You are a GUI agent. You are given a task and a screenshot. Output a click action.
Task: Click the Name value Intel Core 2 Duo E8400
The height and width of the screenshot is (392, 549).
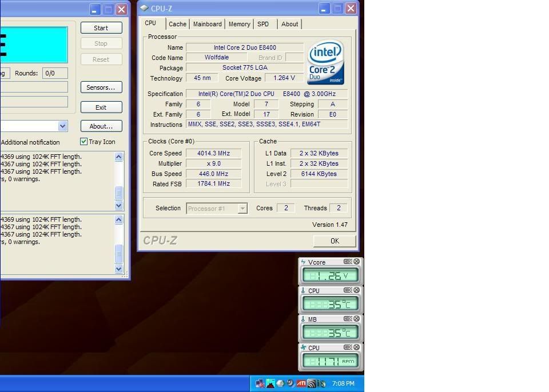coord(245,47)
